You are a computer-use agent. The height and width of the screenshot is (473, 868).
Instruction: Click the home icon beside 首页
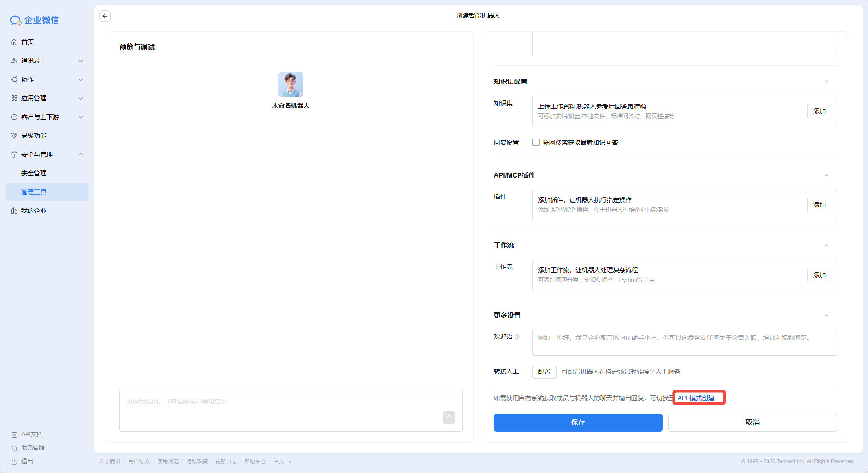[14, 42]
